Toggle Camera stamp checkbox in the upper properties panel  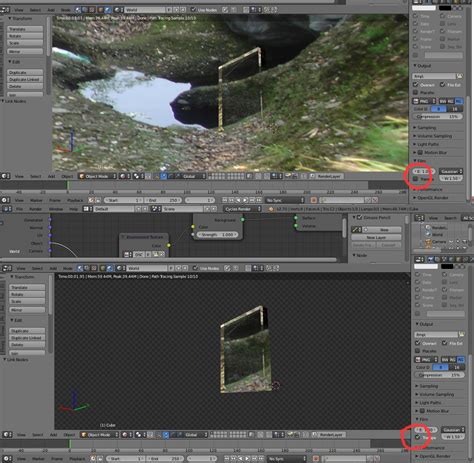[442, 16]
